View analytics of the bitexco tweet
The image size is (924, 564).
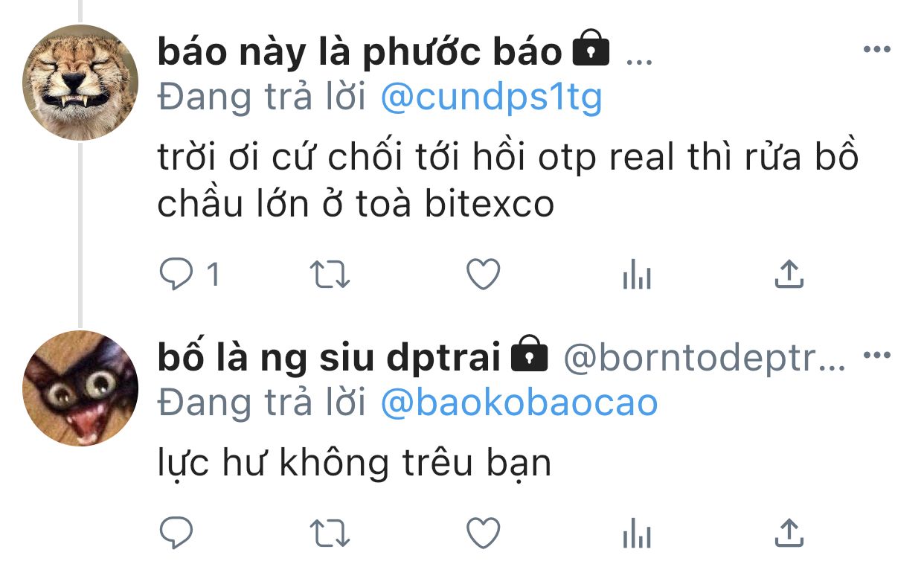(636, 276)
